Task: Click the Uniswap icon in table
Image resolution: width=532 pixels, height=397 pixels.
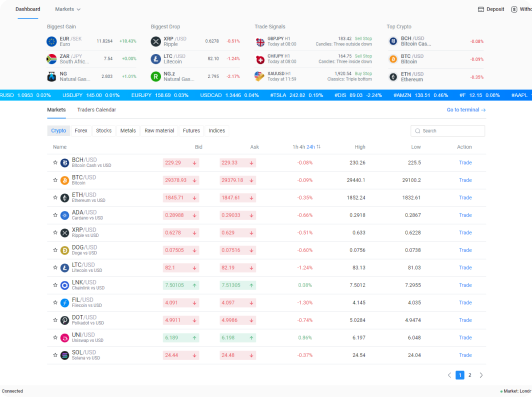Action: pos(64,338)
